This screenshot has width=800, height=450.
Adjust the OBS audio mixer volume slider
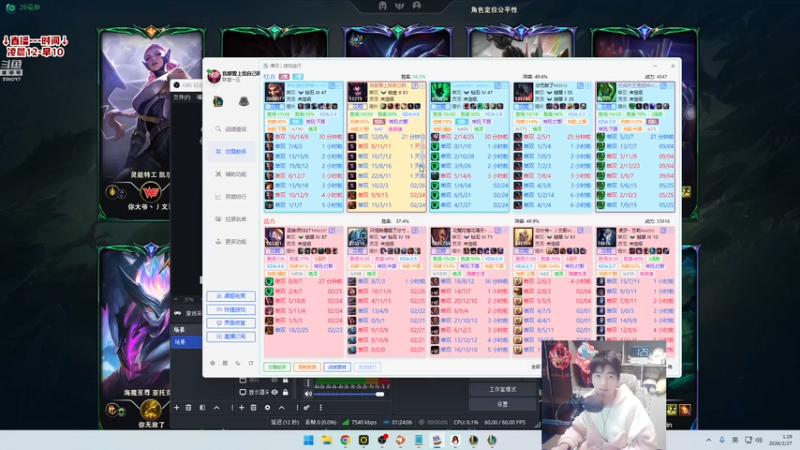click(349, 394)
